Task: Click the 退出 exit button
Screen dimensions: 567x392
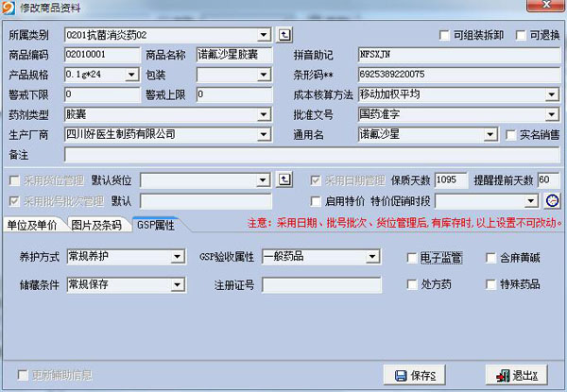Action: pos(517,375)
